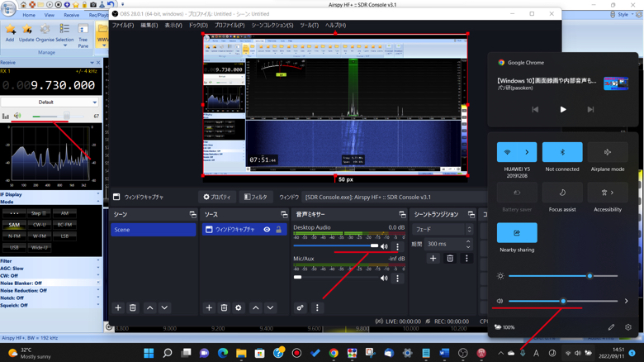Select the AM mode button
The image size is (644, 362).
(64, 213)
